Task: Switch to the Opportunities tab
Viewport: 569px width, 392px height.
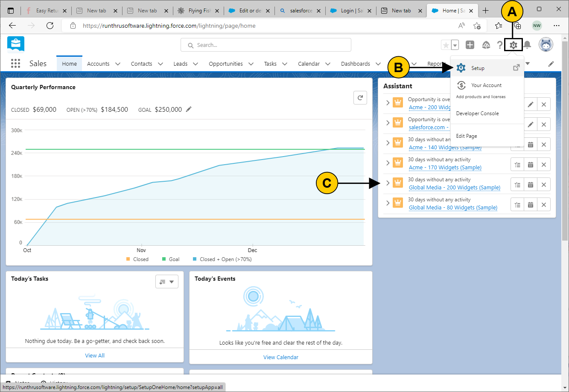Action: 225,64
